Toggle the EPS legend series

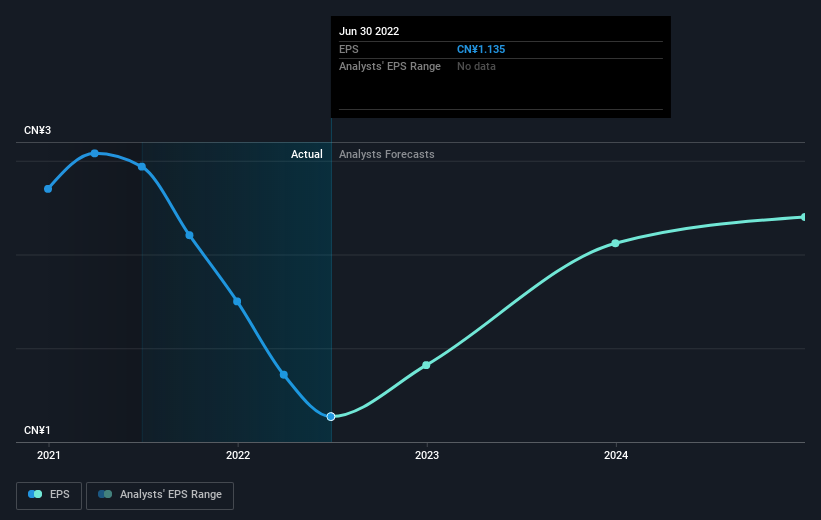tap(48, 494)
